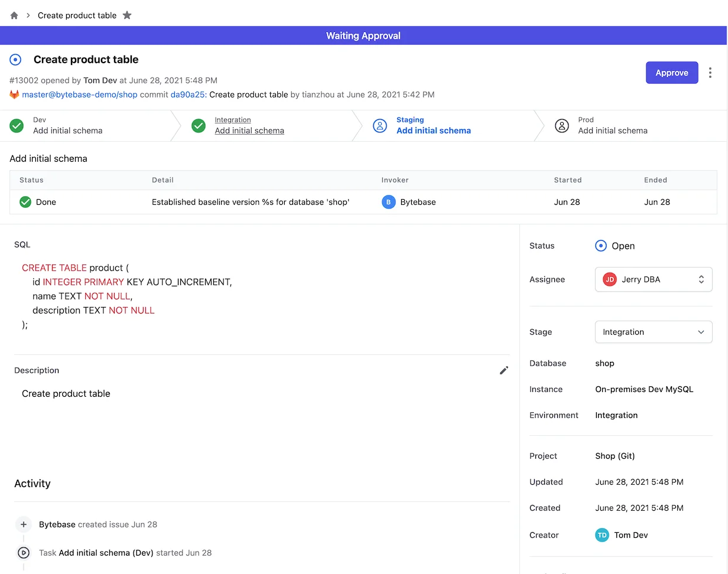Open the three-dot more actions menu
The height and width of the screenshot is (574, 728).
(710, 73)
